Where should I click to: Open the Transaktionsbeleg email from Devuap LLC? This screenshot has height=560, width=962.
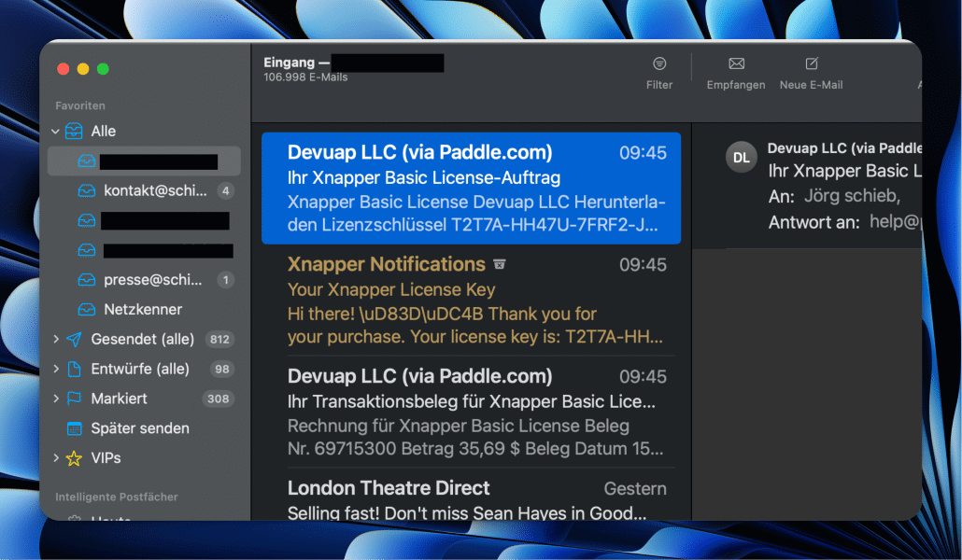[476, 413]
